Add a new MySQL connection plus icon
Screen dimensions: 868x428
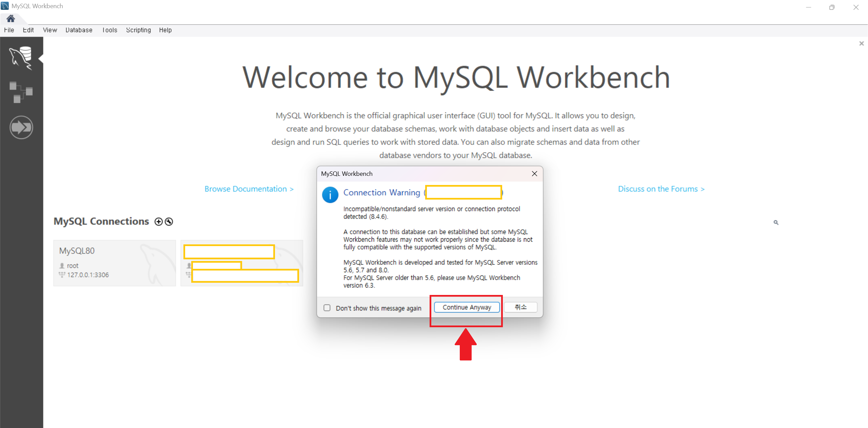158,222
